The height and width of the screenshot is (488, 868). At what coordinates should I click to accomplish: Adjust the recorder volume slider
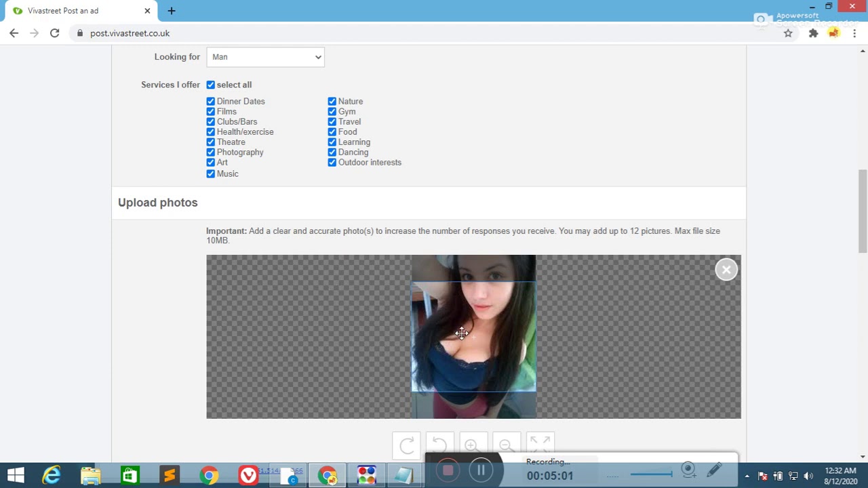(651, 474)
